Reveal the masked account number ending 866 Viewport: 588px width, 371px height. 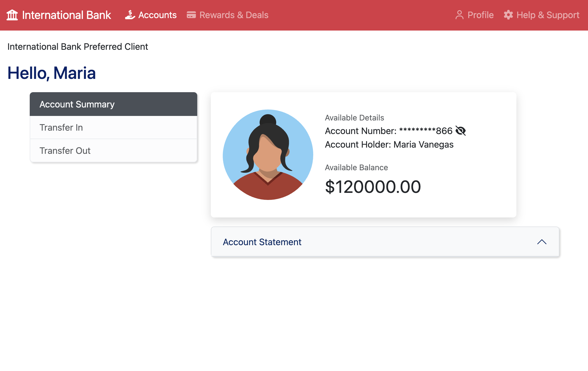tap(461, 131)
